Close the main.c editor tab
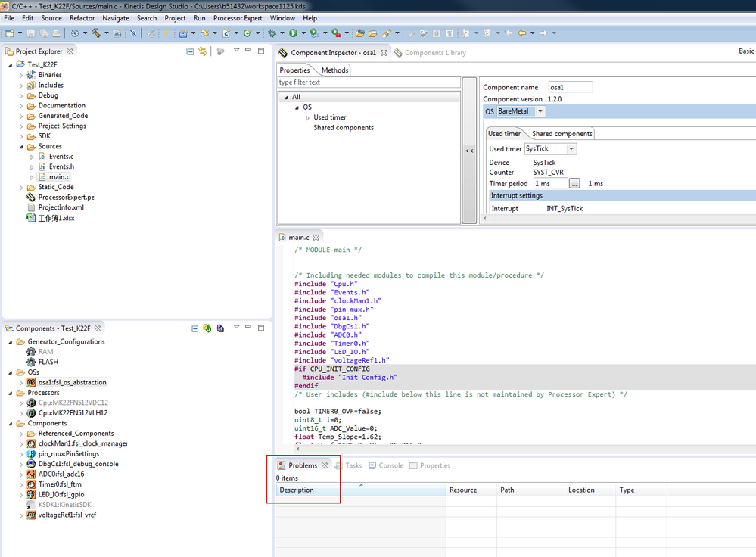The height and width of the screenshot is (557, 756). (316, 238)
